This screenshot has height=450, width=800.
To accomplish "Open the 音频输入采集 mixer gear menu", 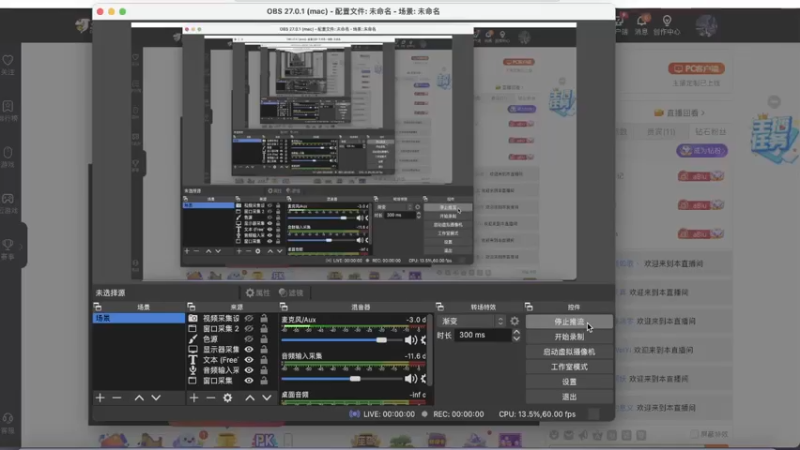I will coord(423,379).
